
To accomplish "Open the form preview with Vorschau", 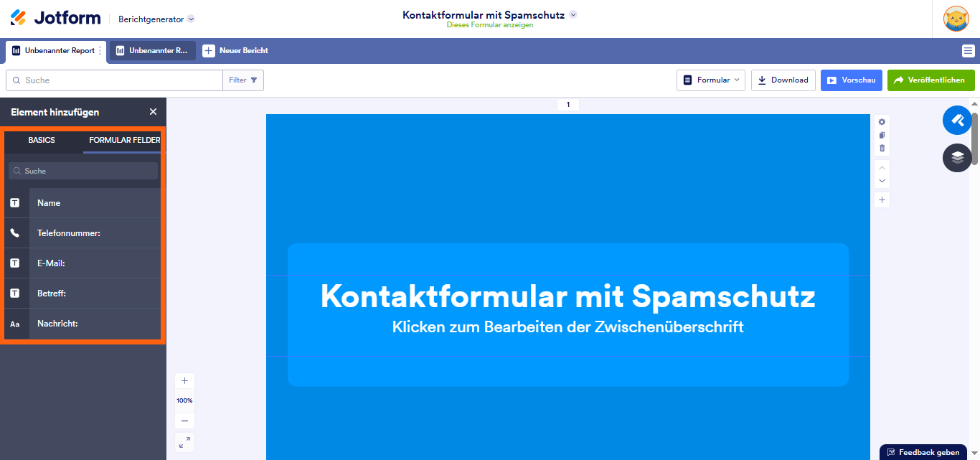I will pyautogui.click(x=851, y=80).
